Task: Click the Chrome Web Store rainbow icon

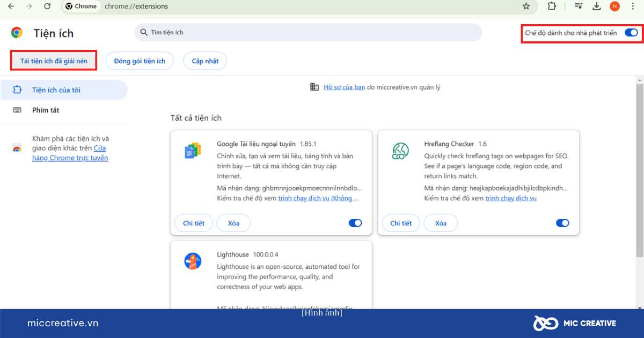Action: coord(17,148)
